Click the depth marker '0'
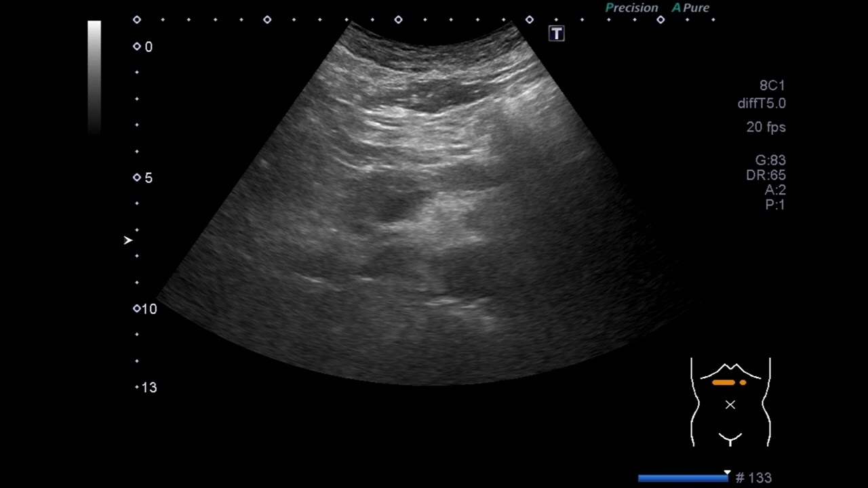868x488 pixels. pos(149,47)
